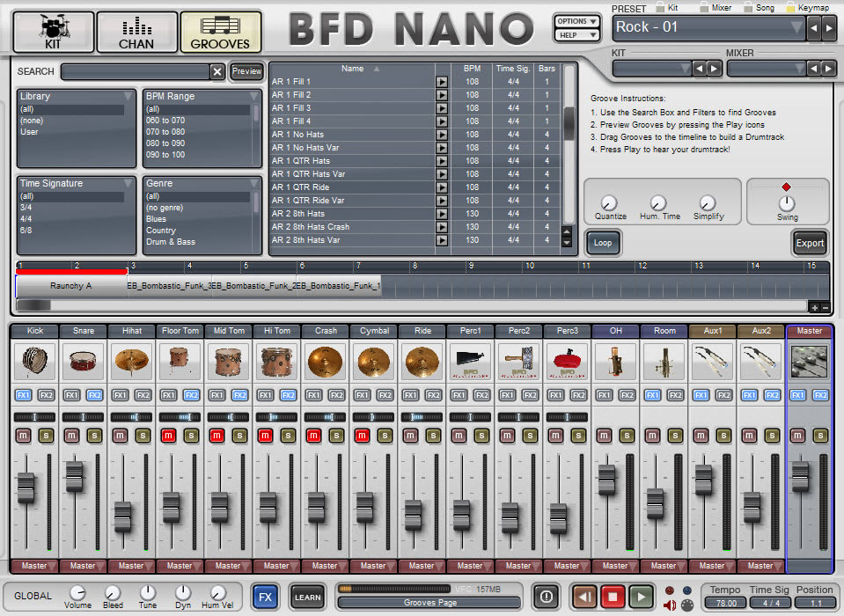Screen dimensions: 844x616
Task: Expand the BPM Range filter dropdown arrow
Action: pos(254,96)
